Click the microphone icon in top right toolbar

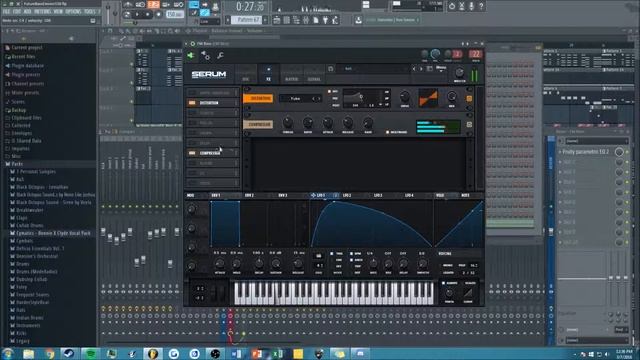click(471, 6)
